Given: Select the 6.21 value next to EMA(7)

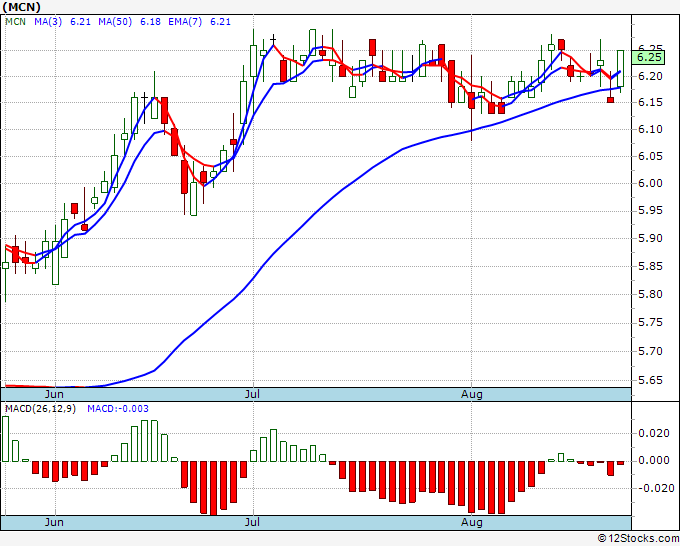Looking at the screenshot, I should [x=220, y=22].
